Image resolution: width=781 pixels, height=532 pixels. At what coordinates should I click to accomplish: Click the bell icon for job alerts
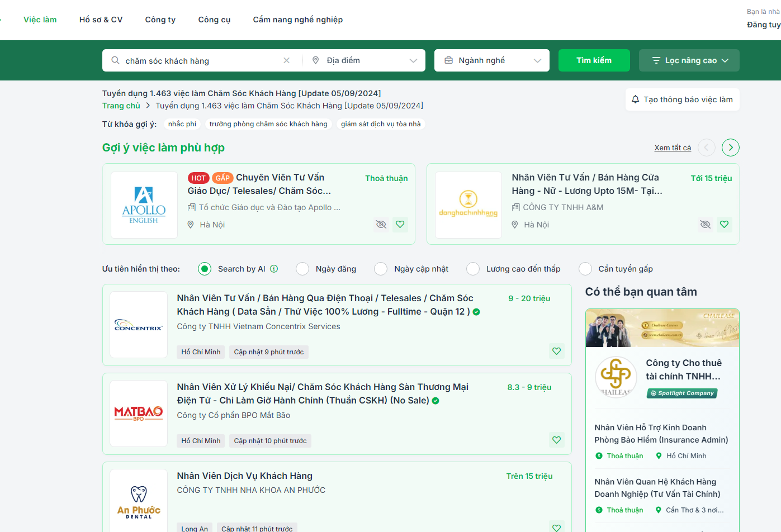635,99
